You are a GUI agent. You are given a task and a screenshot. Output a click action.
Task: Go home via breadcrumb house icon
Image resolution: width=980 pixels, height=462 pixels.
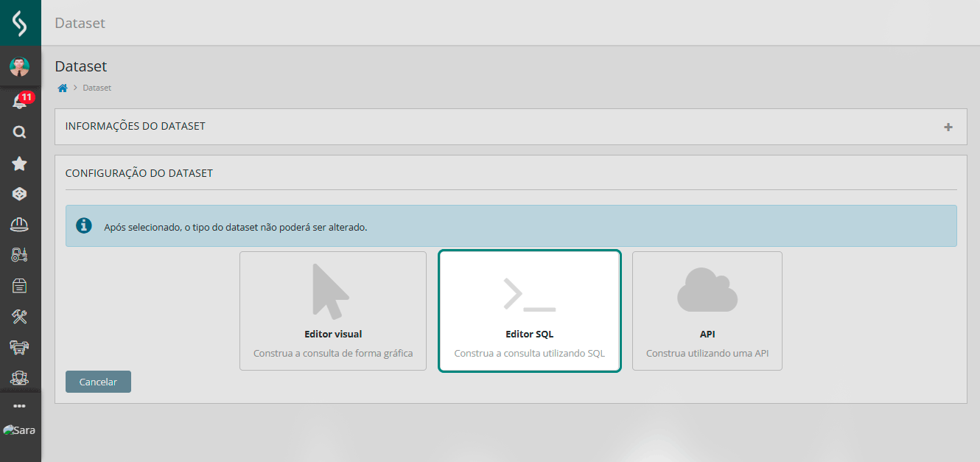[x=63, y=88]
